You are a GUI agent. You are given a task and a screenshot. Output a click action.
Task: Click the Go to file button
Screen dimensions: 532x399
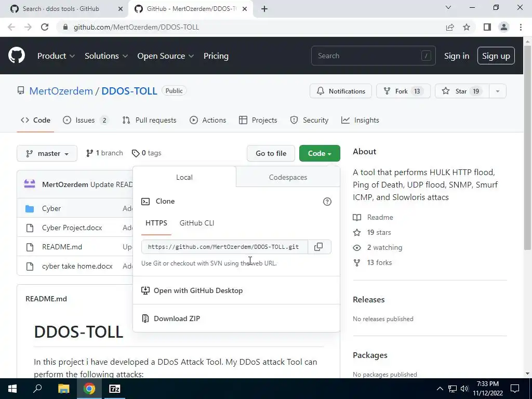click(271, 153)
